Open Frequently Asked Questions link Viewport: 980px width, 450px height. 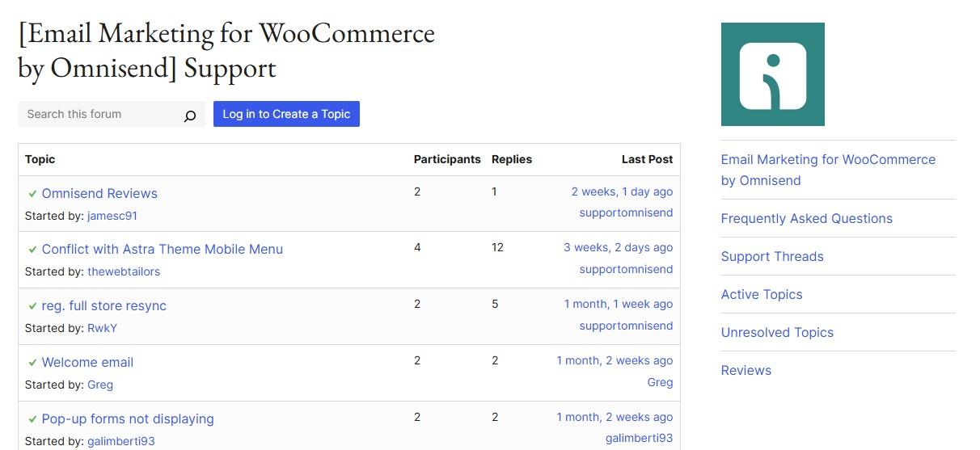807,218
